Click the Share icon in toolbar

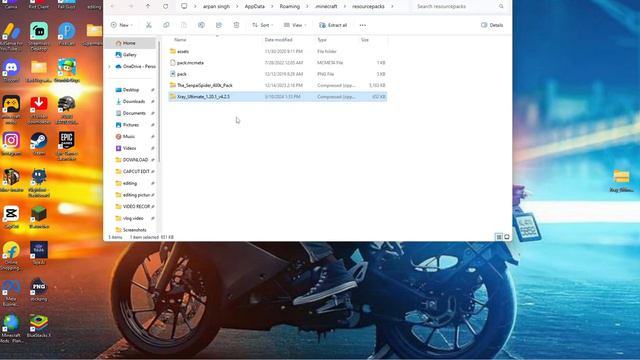click(219, 25)
